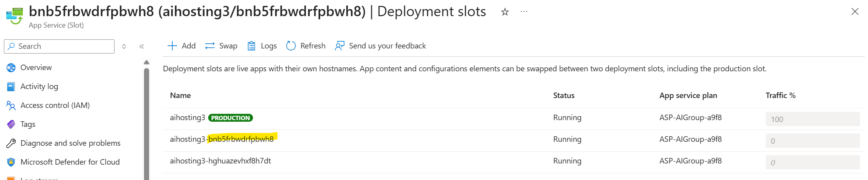Image resolution: width=868 pixels, height=180 pixels.
Task: Open Tags menu item
Action: point(28,124)
